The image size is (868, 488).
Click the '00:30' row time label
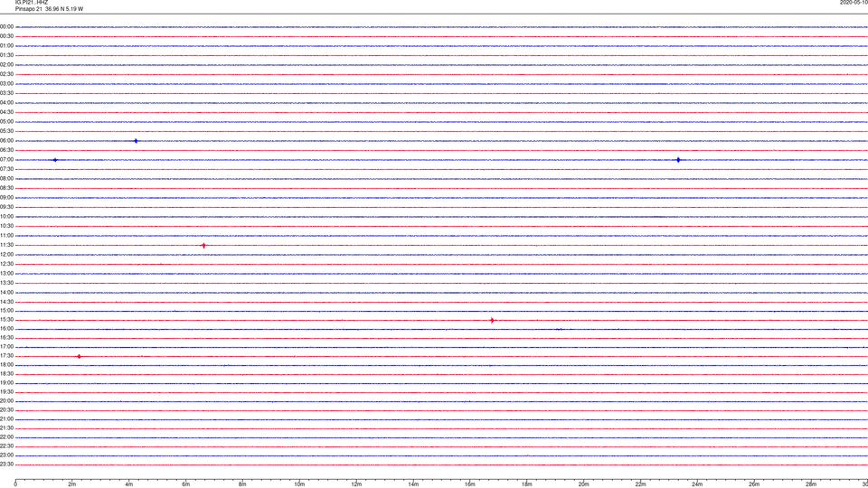[6, 36]
